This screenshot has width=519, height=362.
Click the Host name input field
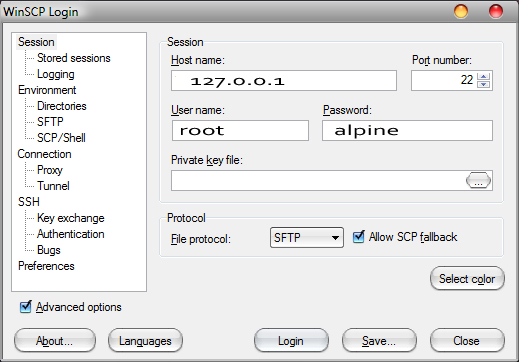(284, 80)
